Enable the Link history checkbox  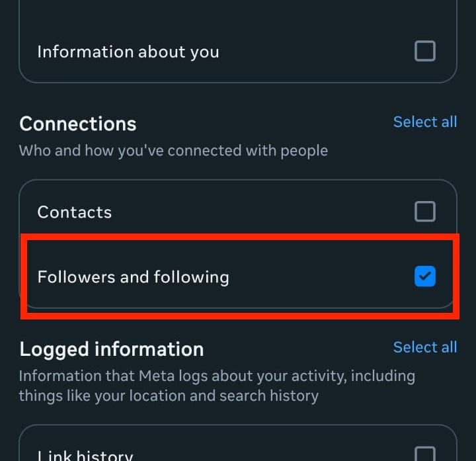[424, 454]
